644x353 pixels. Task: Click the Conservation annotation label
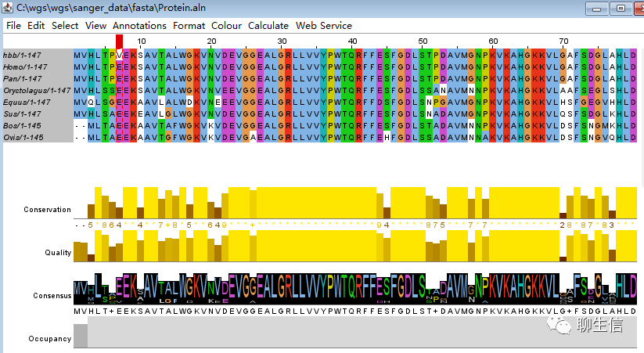pos(47,210)
